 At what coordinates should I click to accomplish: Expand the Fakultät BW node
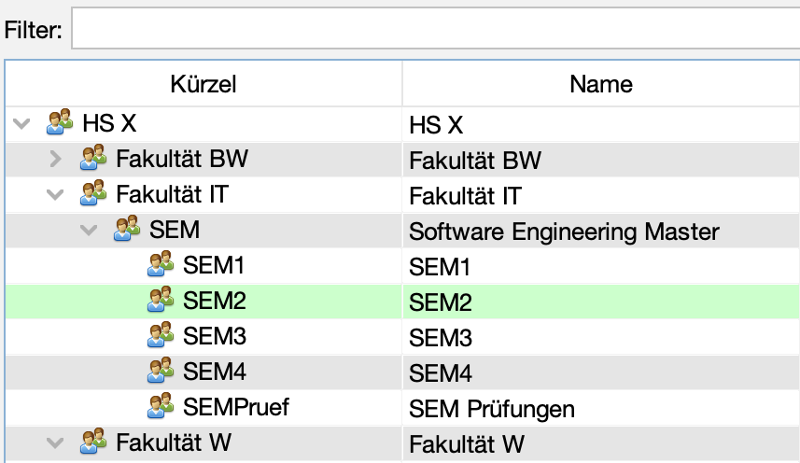tap(56, 158)
